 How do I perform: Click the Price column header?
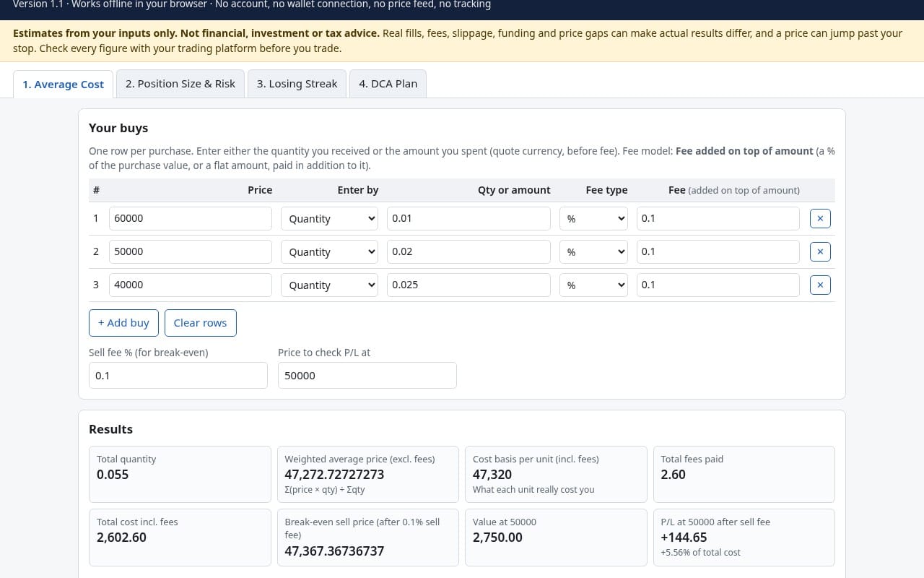tap(260, 190)
